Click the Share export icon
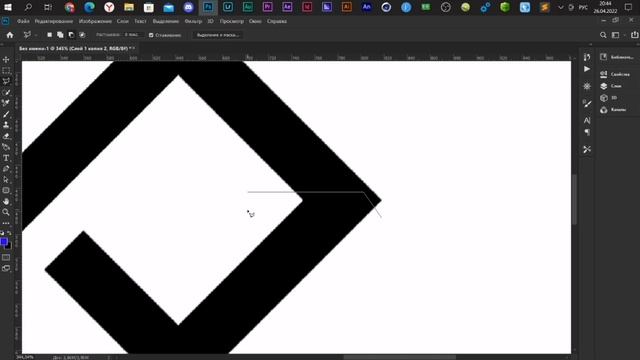The image size is (640, 360). tap(634, 35)
